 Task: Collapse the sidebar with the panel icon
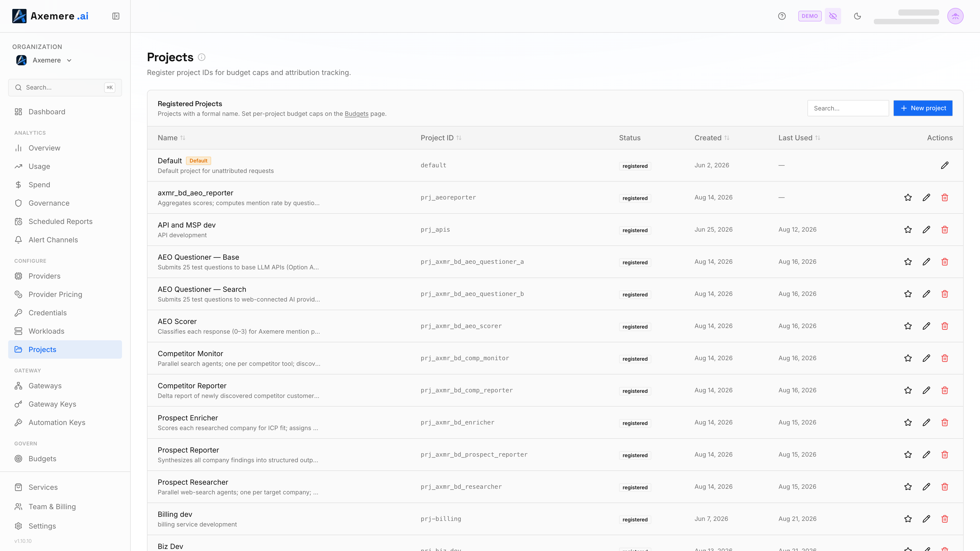click(x=116, y=16)
